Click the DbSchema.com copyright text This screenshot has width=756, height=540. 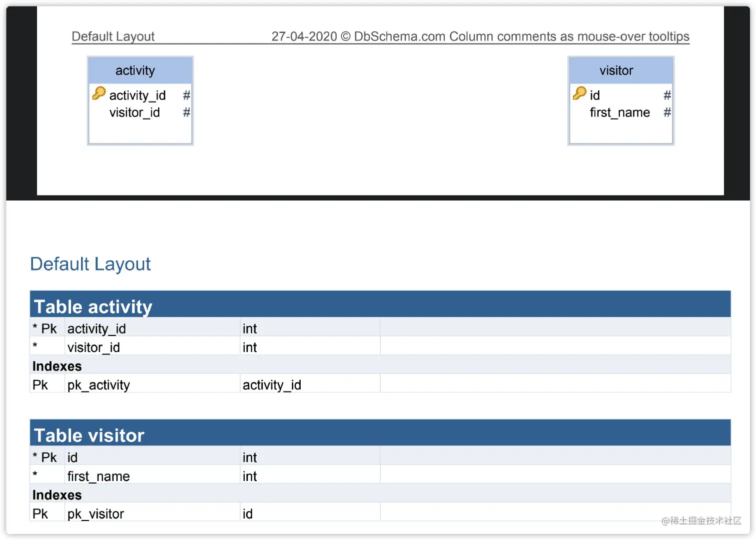[x=480, y=36]
